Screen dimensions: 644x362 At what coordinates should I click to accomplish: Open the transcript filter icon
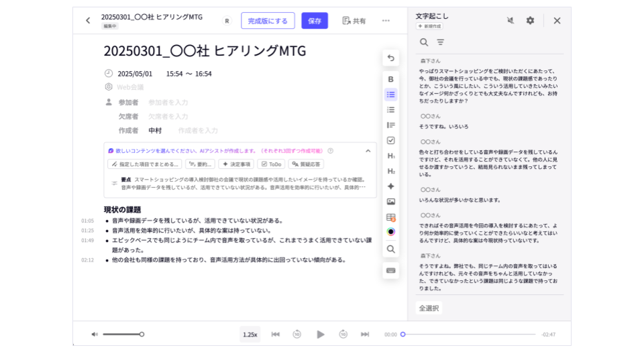point(441,42)
